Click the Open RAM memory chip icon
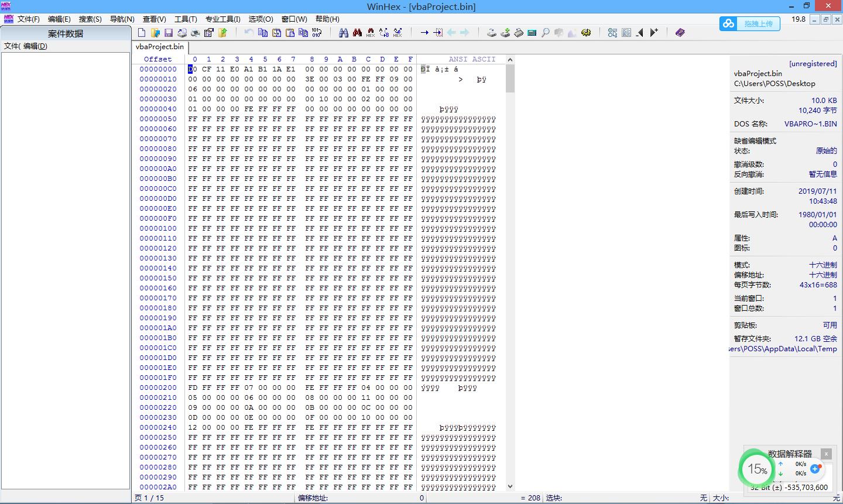Image resolution: width=843 pixels, height=504 pixels. click(x=519, y=33)
